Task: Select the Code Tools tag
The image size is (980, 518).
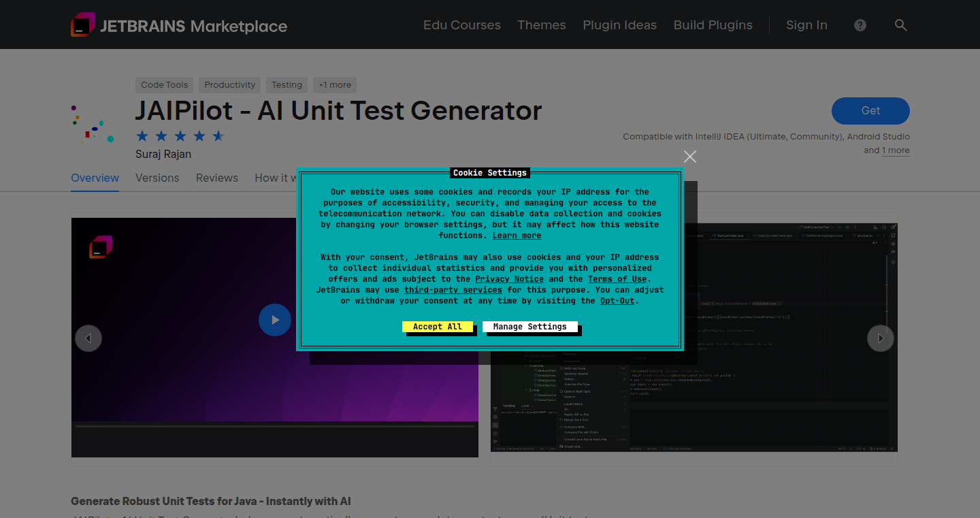Action: 164,85
